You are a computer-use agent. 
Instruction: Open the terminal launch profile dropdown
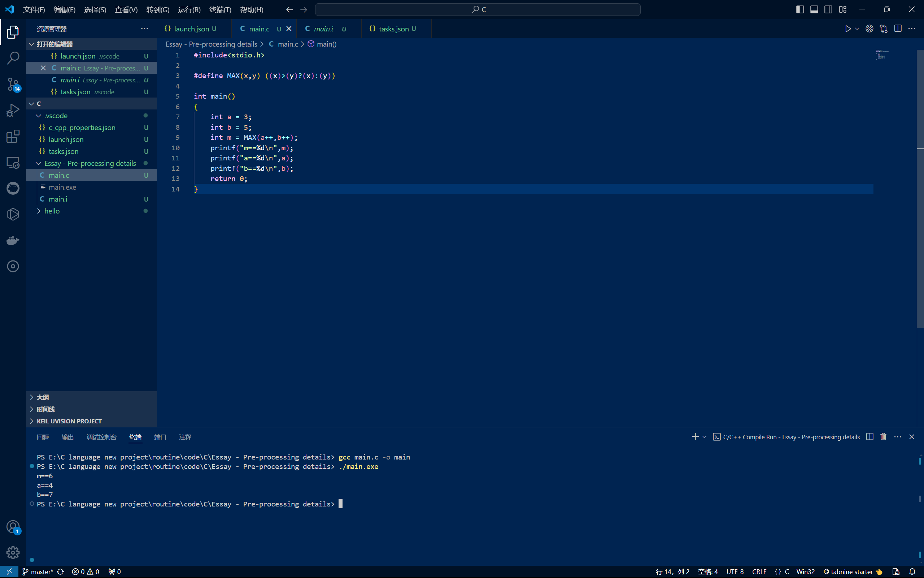point(705,437)
